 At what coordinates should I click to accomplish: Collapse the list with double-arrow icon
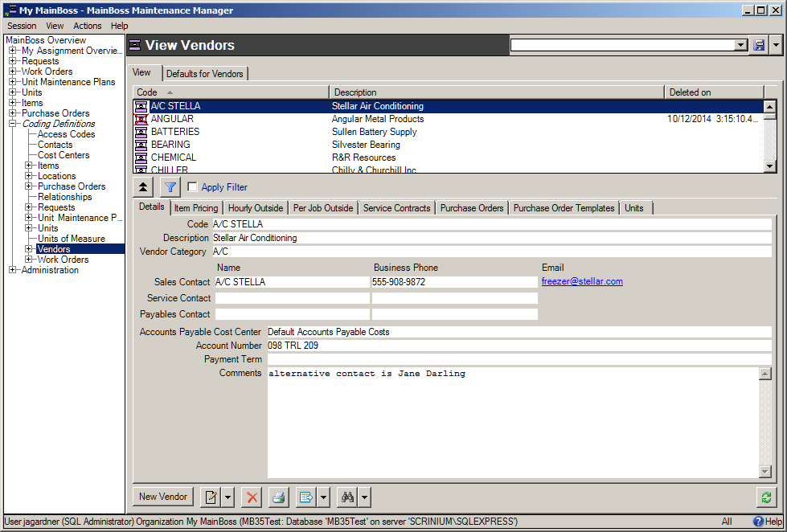coord(143,187)
